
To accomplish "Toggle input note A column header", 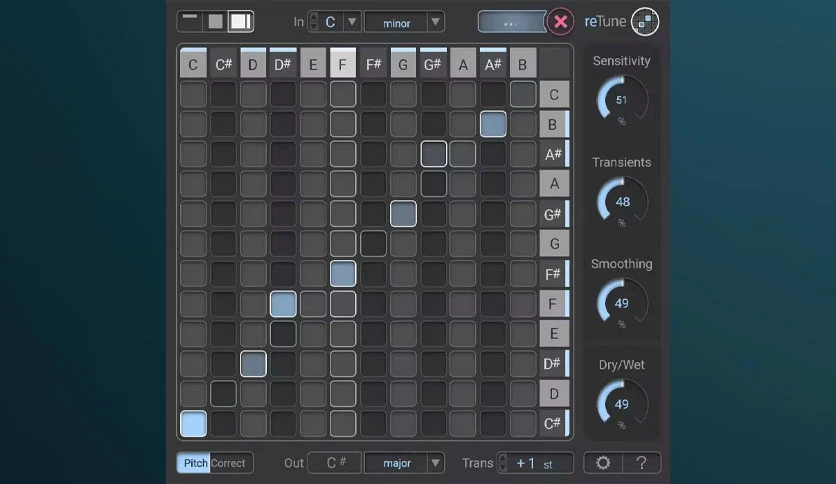I will 463,63.
